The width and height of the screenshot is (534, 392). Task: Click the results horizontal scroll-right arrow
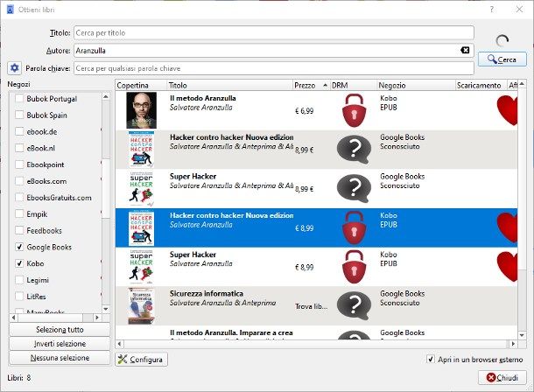coord(513,344)
